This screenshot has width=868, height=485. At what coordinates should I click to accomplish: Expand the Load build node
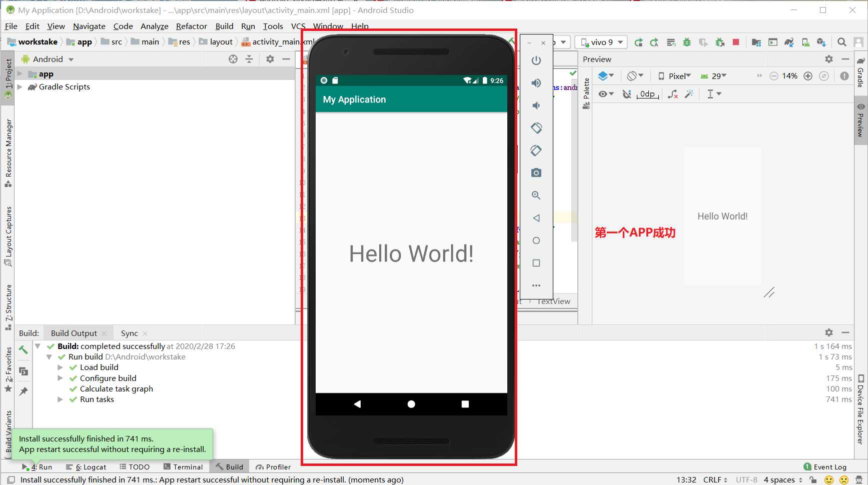coord(60,367)
